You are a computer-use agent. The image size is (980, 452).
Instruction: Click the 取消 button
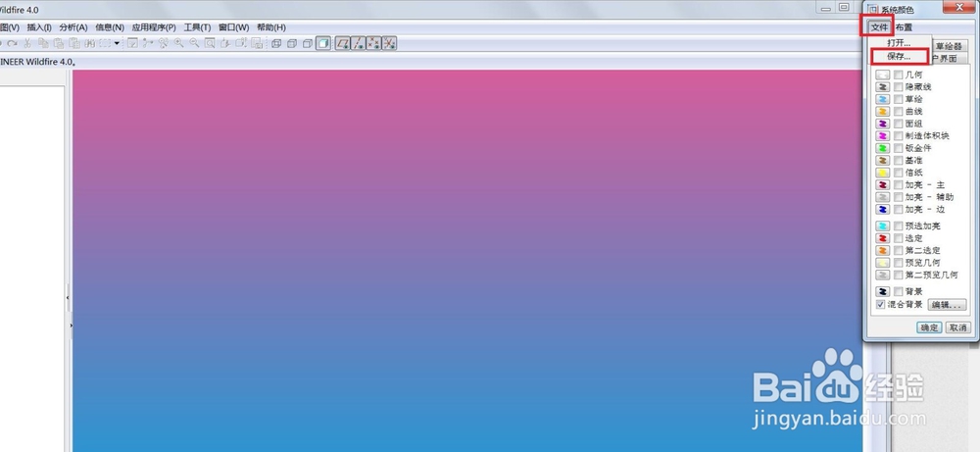click(957, 327)
